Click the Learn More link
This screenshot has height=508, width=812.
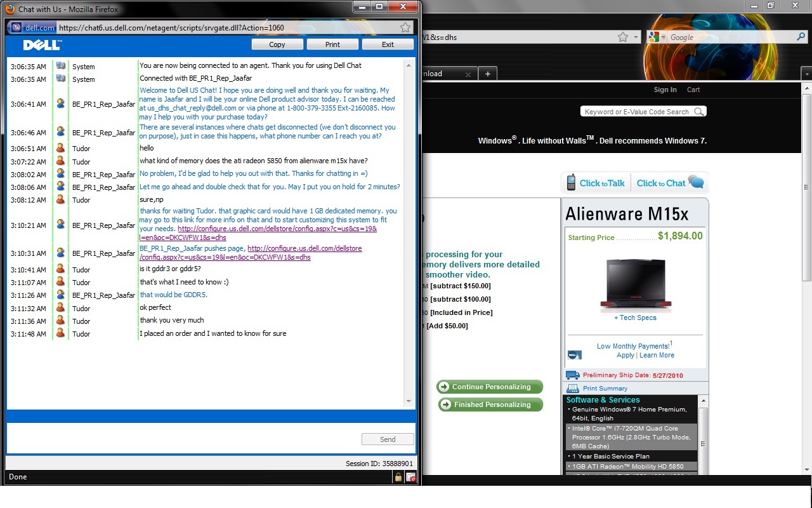coord(657,355)
